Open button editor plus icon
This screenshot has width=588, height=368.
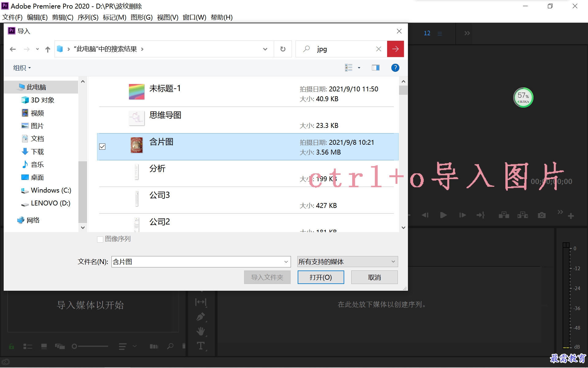pyautogui.click(x=571, y=216)
